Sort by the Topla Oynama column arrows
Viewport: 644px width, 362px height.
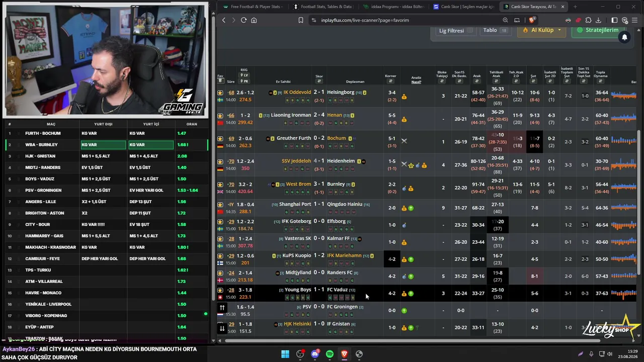click(600, 81)
